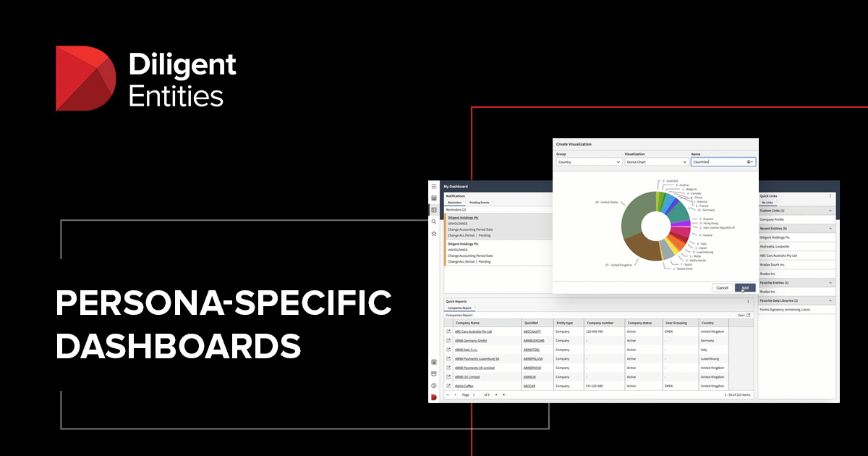Open the Visualization dropdown showing Donut Chart
The height and width of the screenshot is (456, 868).
pos(655,162)
